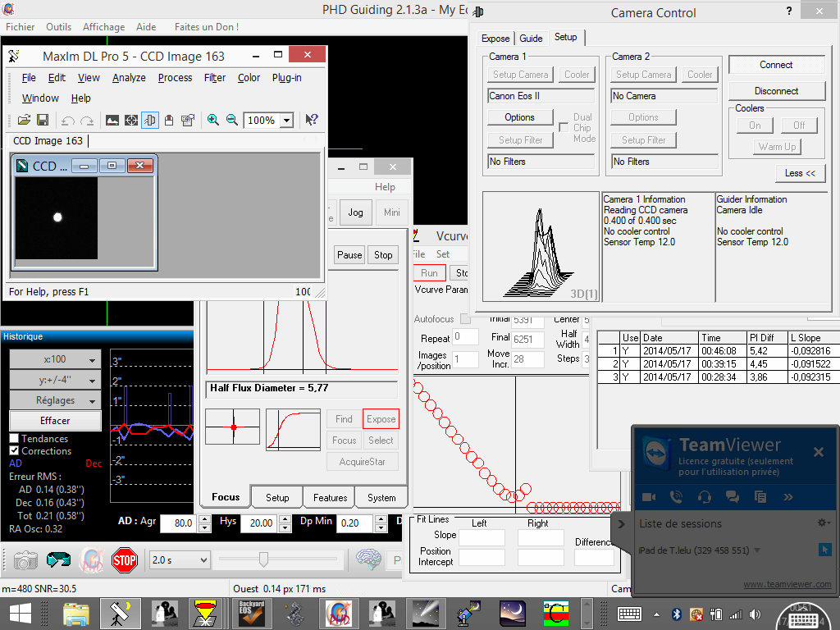Click the PHD gamma slider handle
This screenshot has width=840, height=630.
pos(263,559)
